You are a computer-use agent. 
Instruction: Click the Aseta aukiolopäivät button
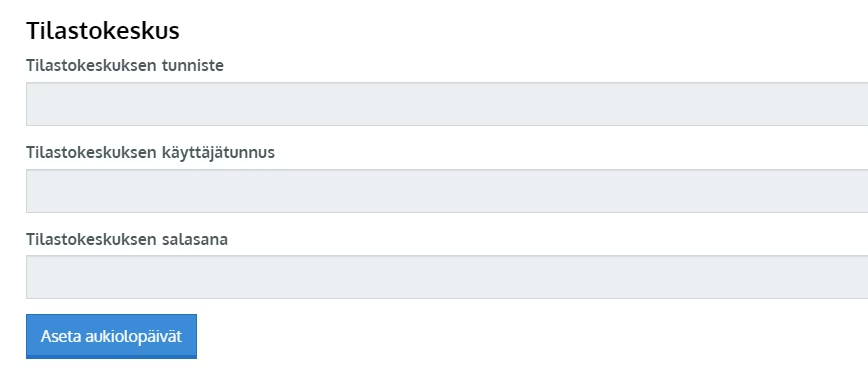tap(111, 336)
